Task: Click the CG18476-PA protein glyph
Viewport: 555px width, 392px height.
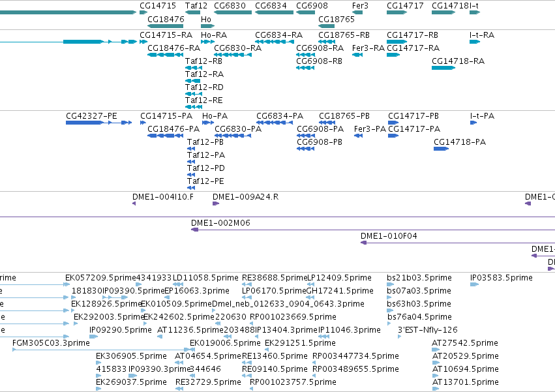Action: coord(165,136)
